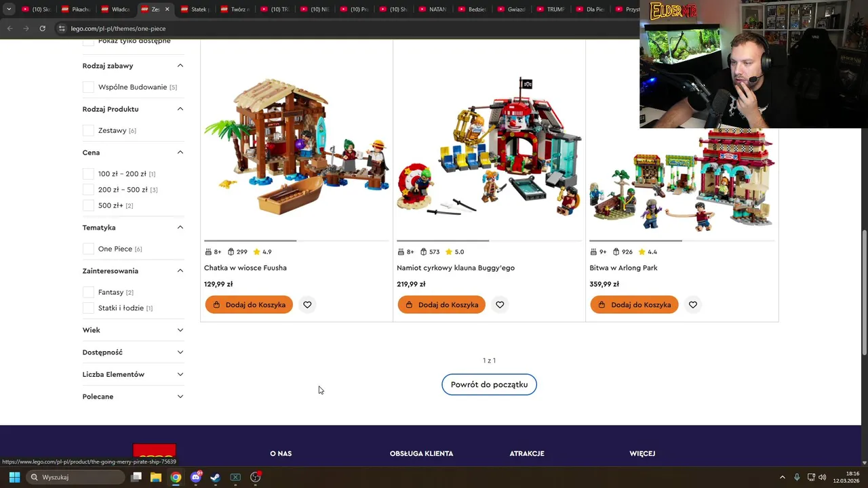Expand the Liczba Elementów filter section
Viewport: 868px width, 488px height.
pos(133,374)
